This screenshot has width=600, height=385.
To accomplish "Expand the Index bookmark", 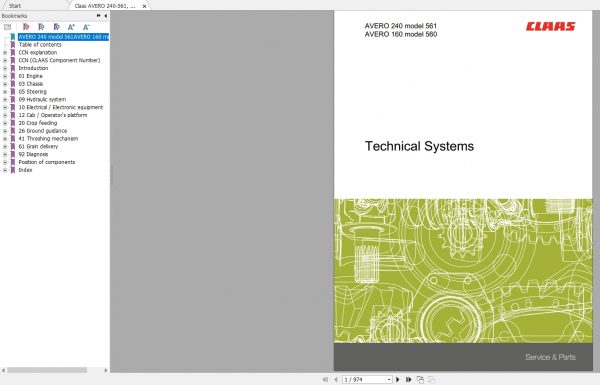I will click(5, 170).
